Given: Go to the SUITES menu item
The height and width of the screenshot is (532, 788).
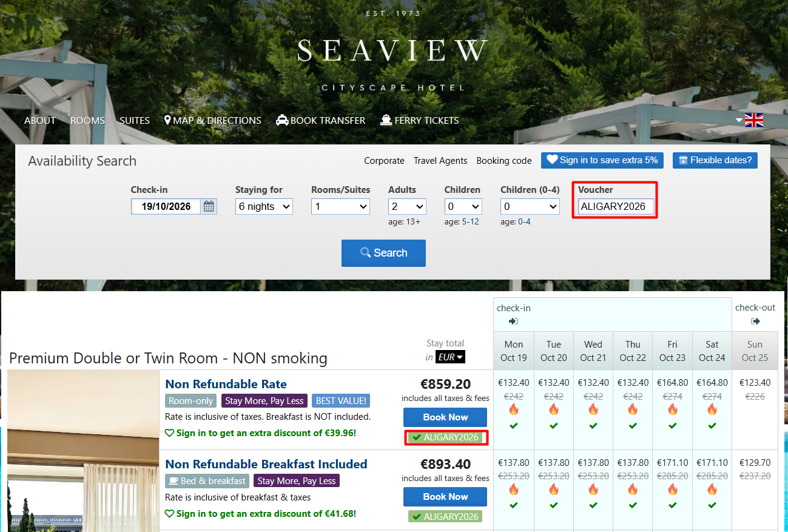Looking at the screenshot, I should (x=134, y=121).
